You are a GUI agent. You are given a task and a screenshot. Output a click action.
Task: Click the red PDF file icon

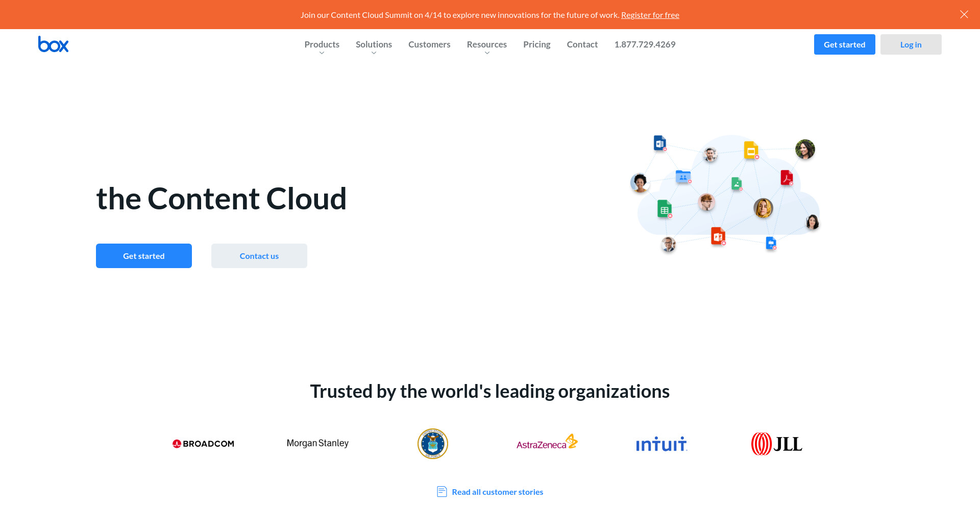tap(787, 178)
